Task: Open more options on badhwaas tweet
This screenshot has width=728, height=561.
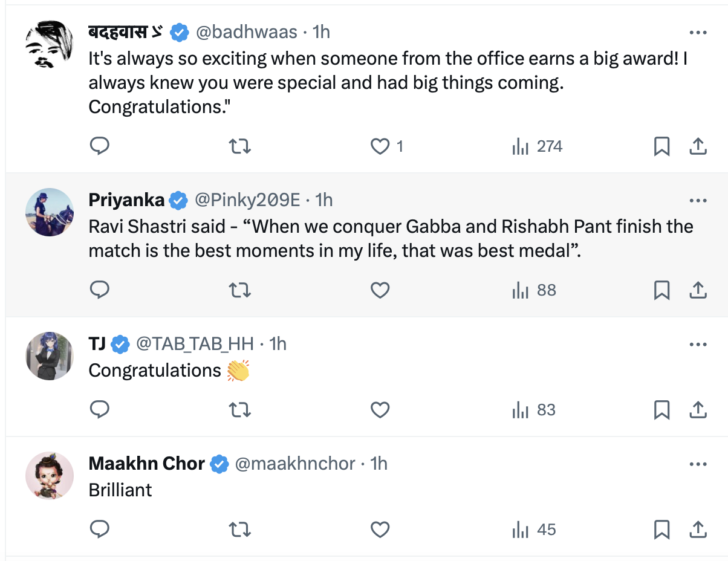Action: tap(698, 33)
